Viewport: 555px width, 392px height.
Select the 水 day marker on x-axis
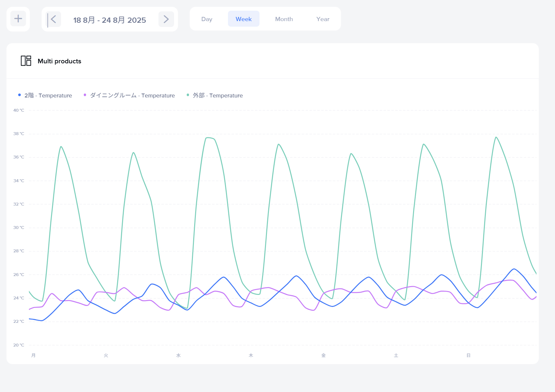click(178, 355)
